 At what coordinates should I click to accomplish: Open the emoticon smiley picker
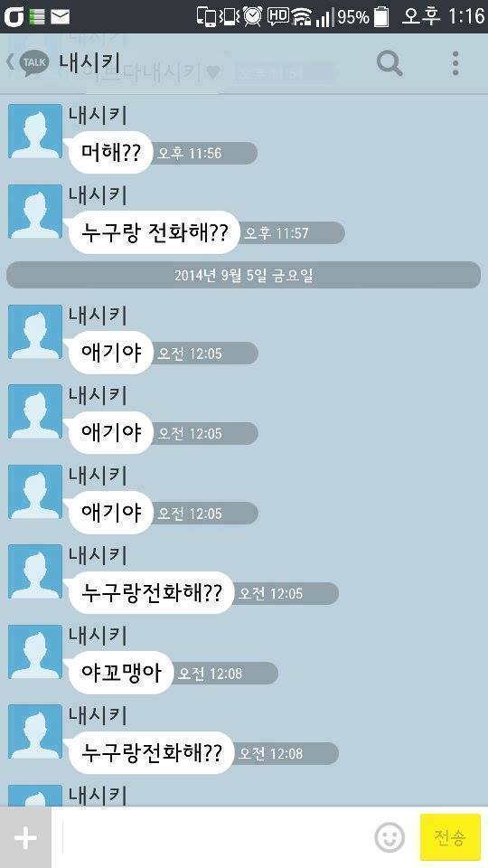[x=389, y=837]
